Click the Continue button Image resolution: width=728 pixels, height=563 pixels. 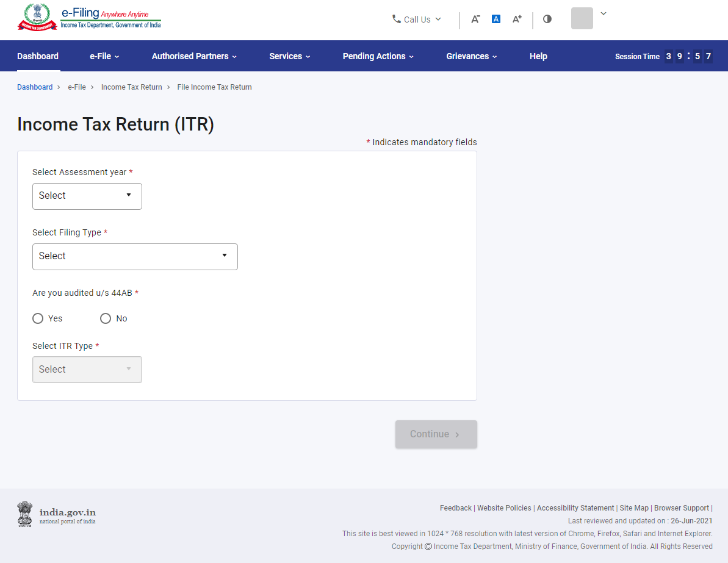pyautogui.click(x=436, y=434)
